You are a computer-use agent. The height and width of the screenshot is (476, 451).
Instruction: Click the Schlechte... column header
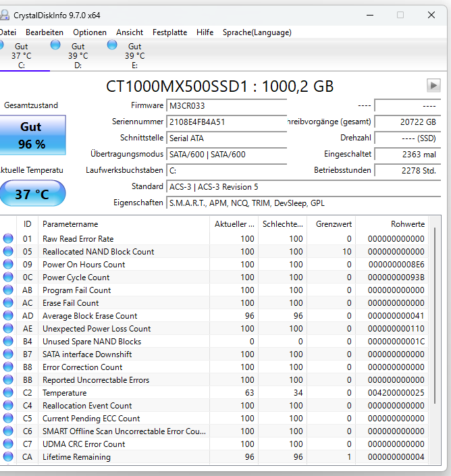pyautogui.click(x=283, y=224)
